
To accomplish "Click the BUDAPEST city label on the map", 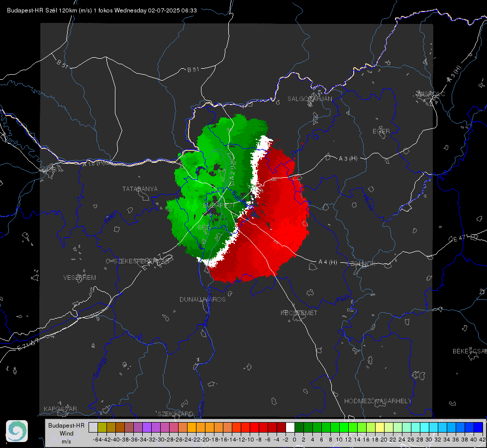I will click(x=219, y=206).
